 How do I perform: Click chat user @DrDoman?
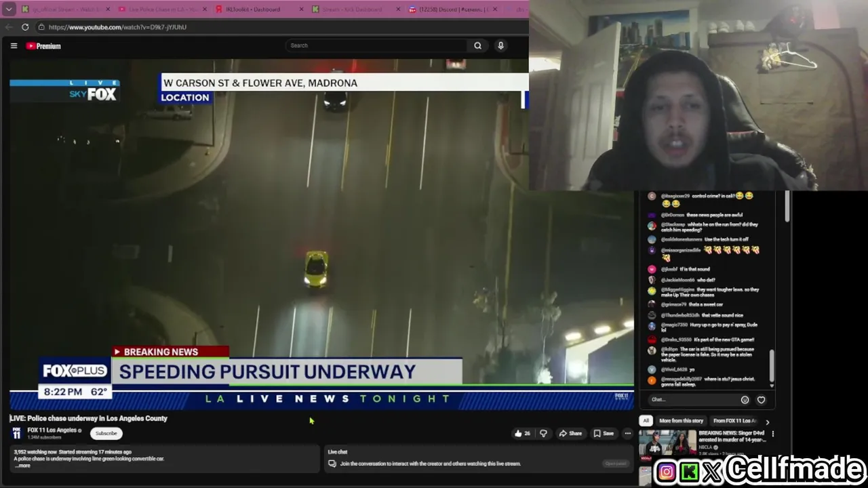[x=673, y=215]
